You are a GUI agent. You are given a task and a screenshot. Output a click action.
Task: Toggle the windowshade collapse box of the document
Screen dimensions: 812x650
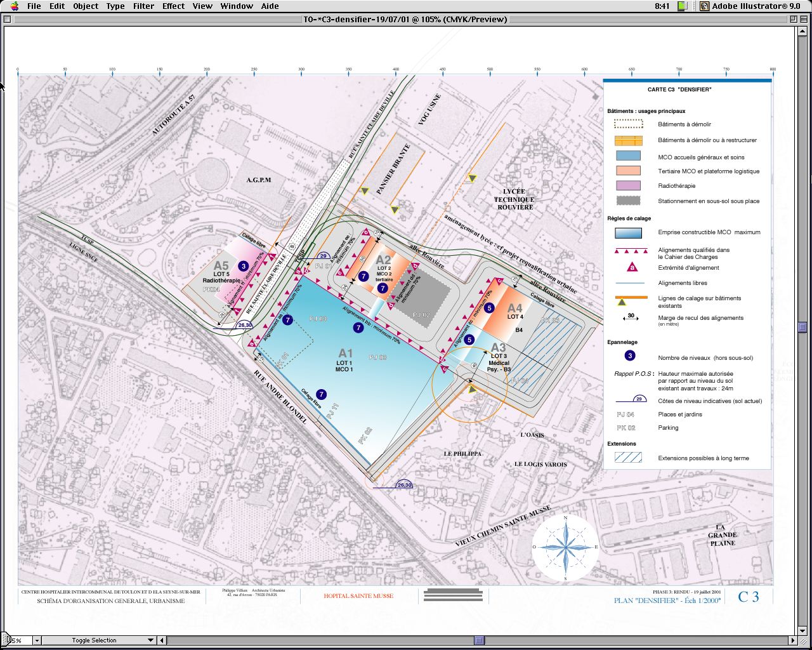click(x=804, y=19)
